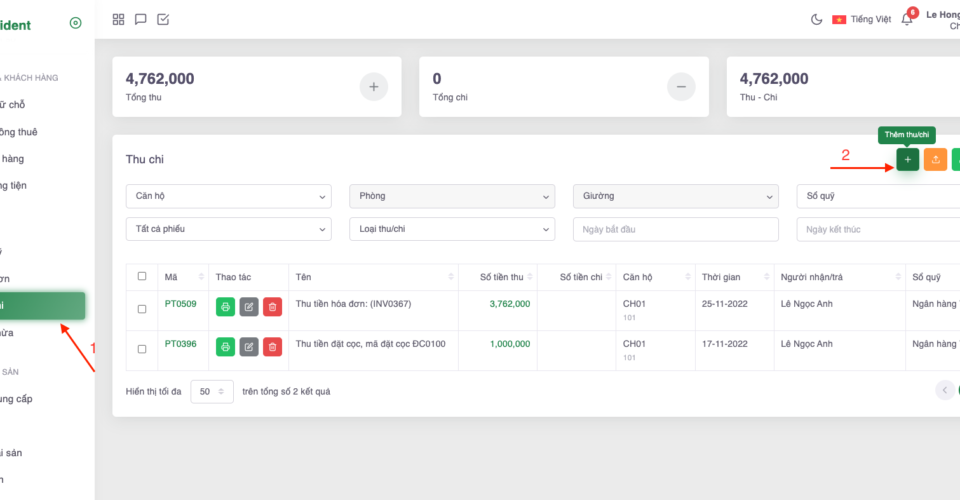This screenshot has width=960, height=500.
Task: Select the checkbox for row PT0396
Action: pos(141,349)
